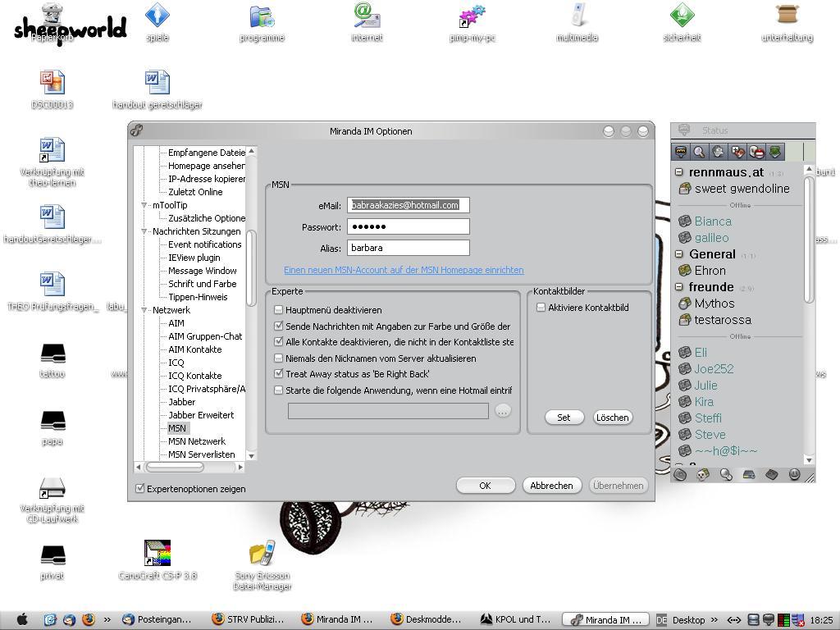Click the options tree scroll-down arrow
840x630 pixels.
(x=251, y=456)
